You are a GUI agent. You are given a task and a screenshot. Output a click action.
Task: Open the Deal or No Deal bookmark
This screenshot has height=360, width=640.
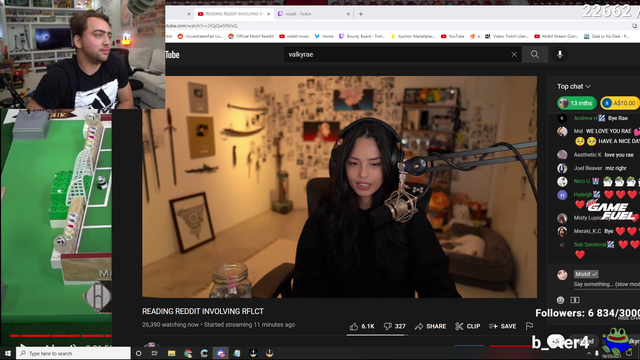pos(606,36)
